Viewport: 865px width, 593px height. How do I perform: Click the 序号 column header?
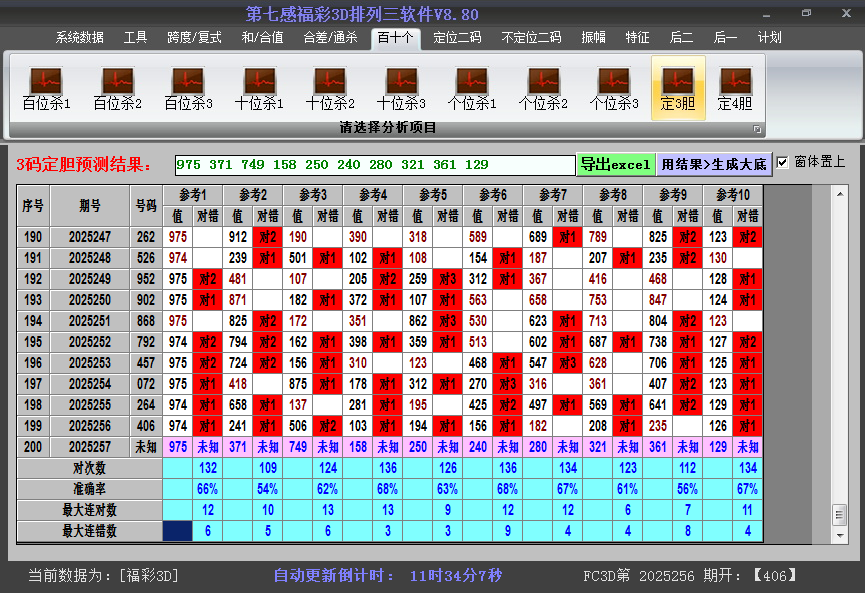(33, 206)
